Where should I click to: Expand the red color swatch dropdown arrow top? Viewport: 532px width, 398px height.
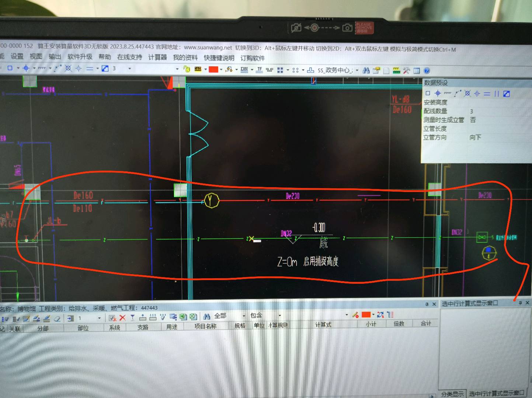click(x=221, y=69)
